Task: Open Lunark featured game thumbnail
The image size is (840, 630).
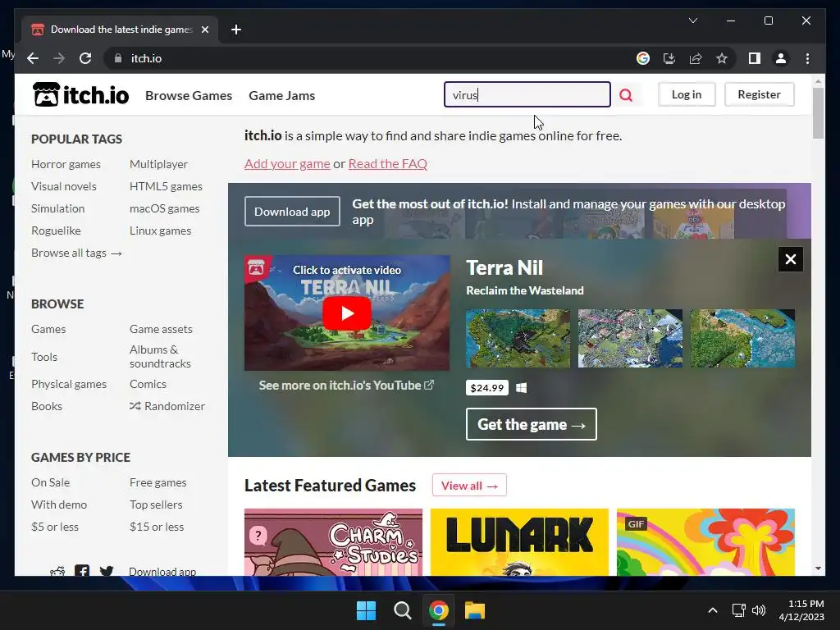Action: pos(519,542)
